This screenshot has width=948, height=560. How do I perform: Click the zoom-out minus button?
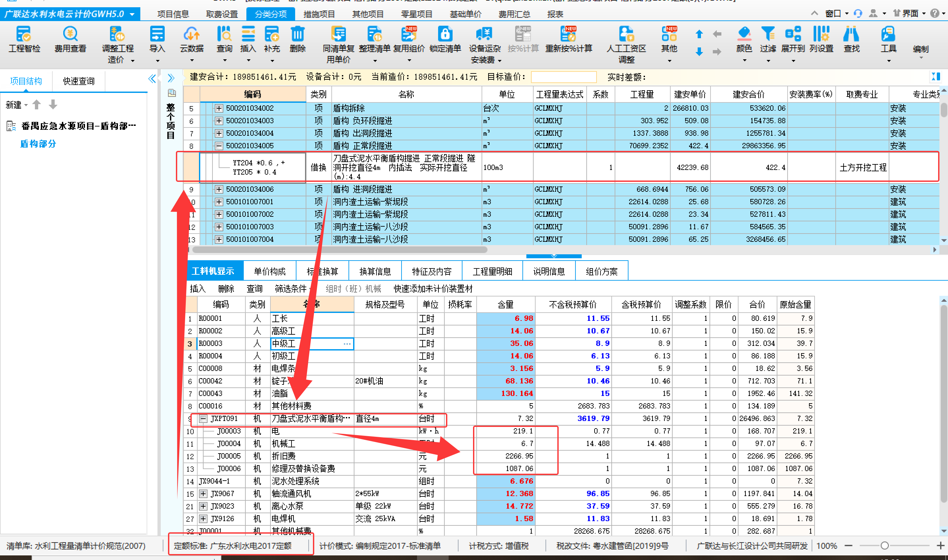click(849, 546)
